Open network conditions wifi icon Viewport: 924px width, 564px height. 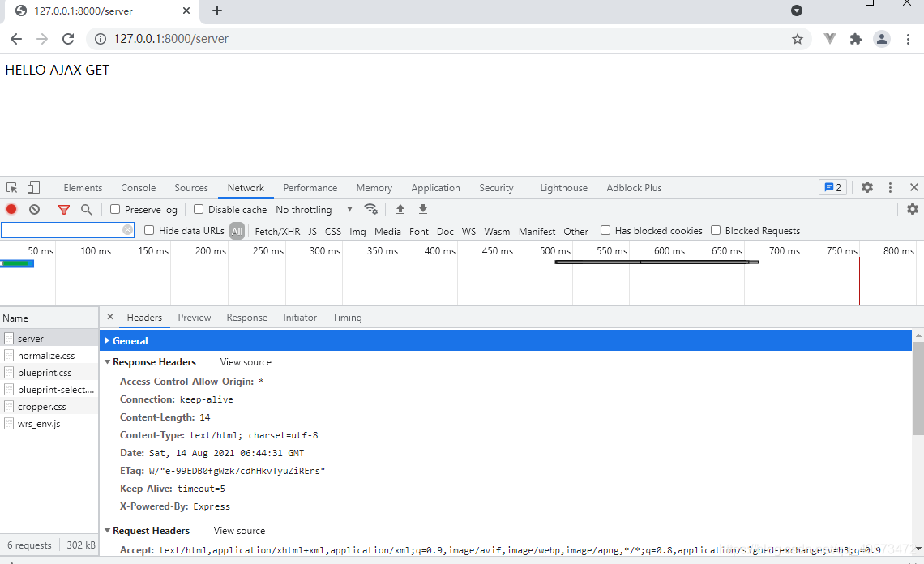point(370,209)
